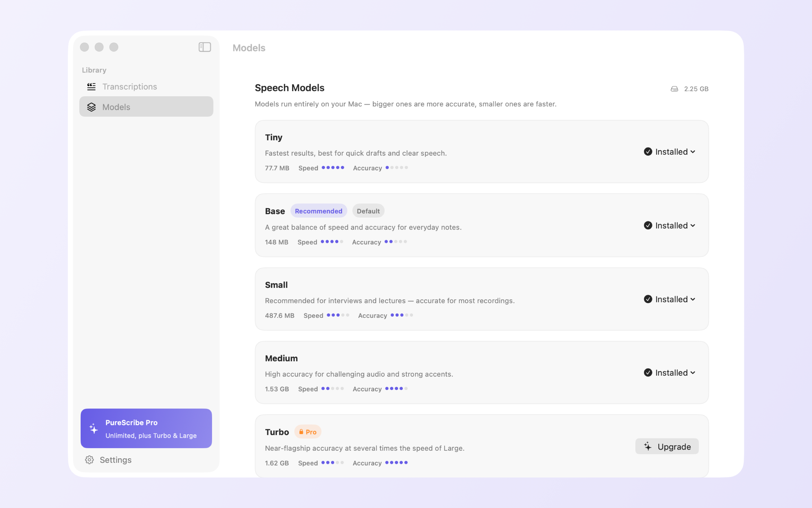Image resolution: width=812 pixels, height=508 pixels.
Task: Click the Tiny speed rating dots
Action: [333, 167]
